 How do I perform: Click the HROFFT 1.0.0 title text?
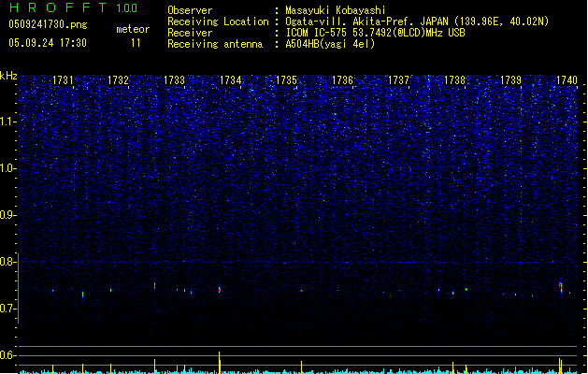pos(73,7)
